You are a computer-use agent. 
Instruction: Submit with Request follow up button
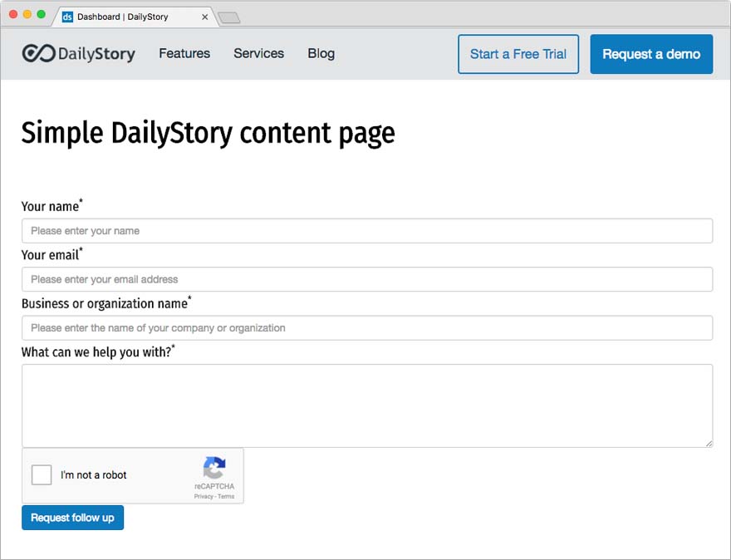(x=73, y=518)
